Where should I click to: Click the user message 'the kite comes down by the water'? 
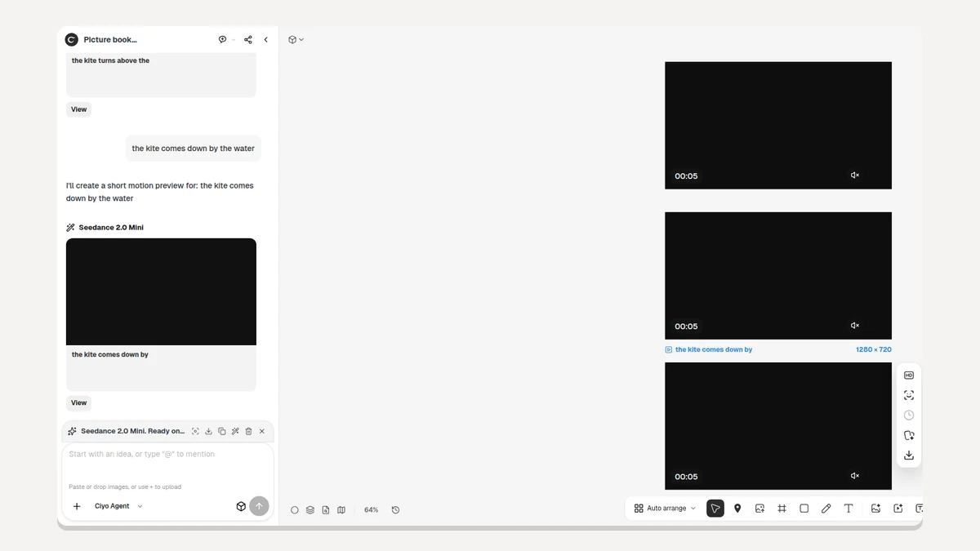pos(194,149)
